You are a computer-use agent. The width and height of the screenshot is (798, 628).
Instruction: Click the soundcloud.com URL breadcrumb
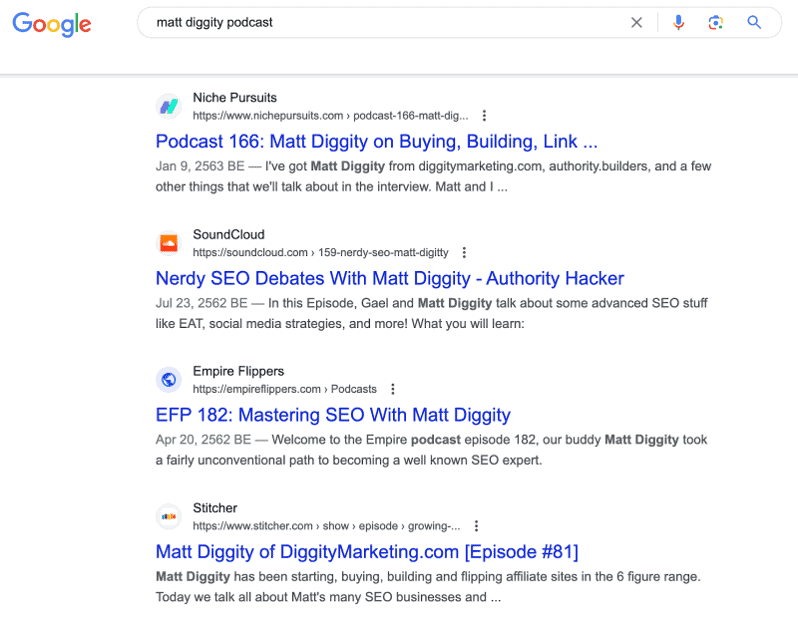(321, 252)
